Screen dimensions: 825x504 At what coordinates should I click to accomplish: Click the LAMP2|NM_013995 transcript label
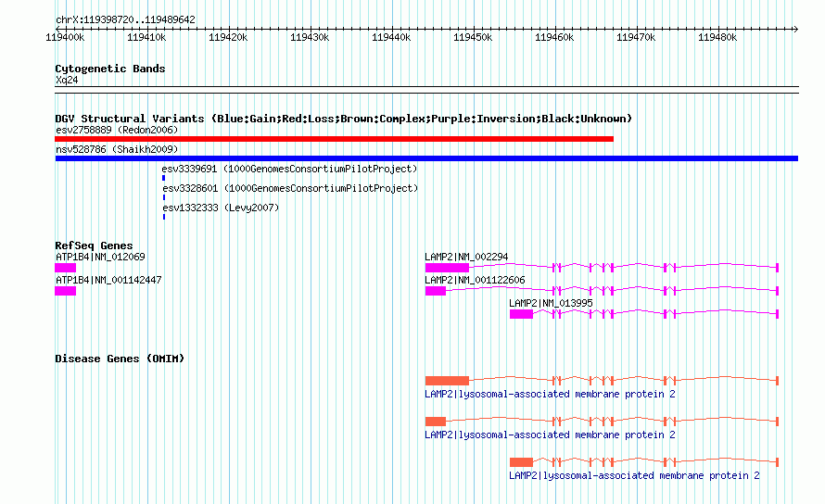tap(551, 303)
